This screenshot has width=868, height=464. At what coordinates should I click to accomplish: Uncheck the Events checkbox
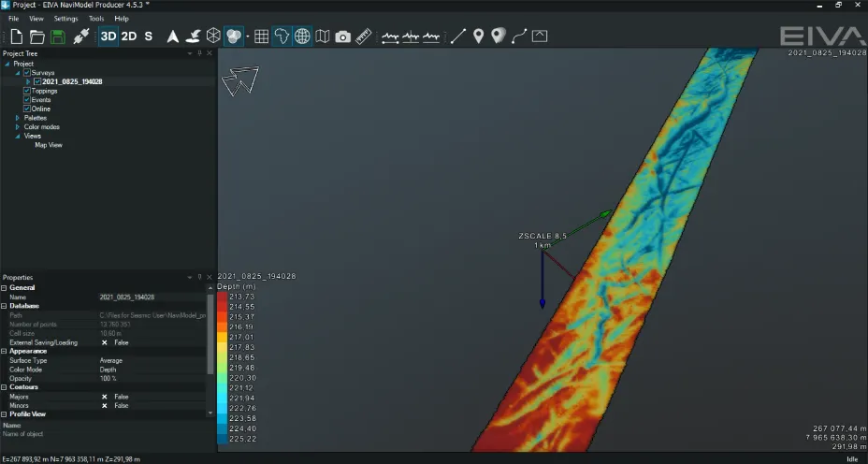click(x=27, y=100)
